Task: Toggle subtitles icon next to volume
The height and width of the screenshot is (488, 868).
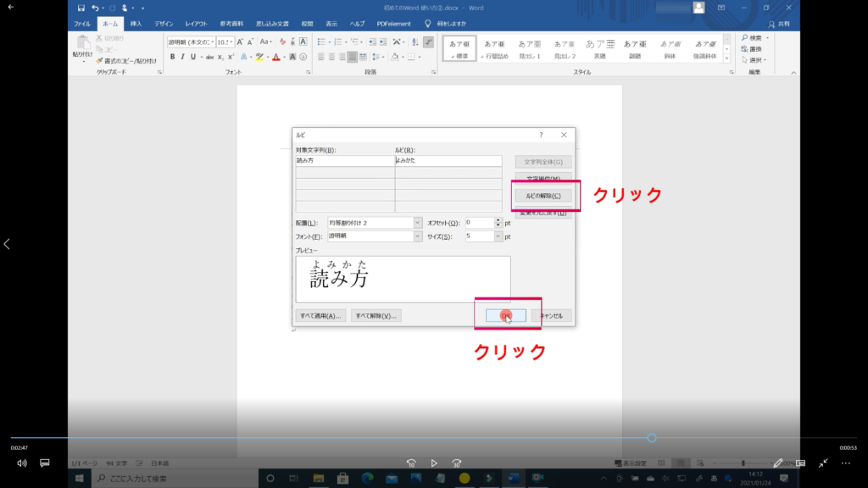Action: [x=45, y=463]
